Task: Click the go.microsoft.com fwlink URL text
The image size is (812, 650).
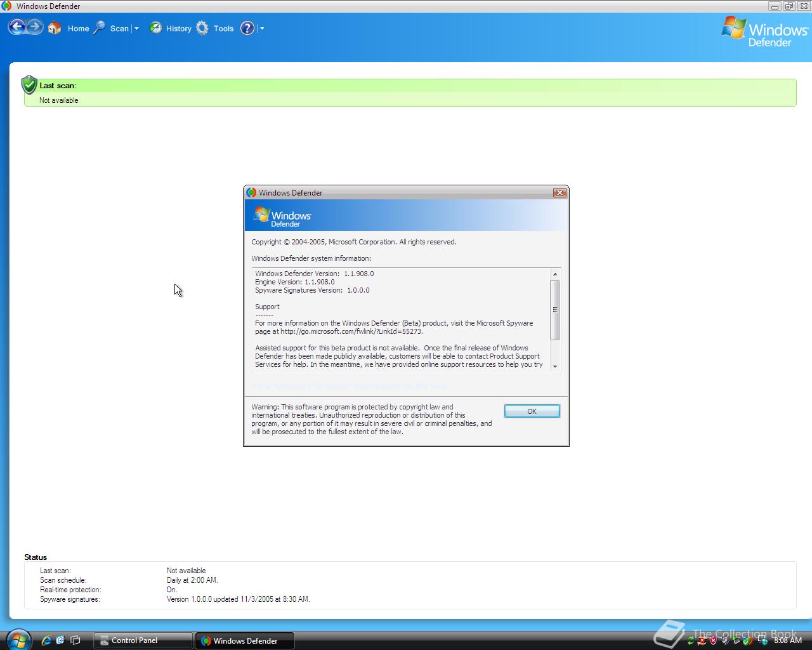Action: click(x=351, y=331)
